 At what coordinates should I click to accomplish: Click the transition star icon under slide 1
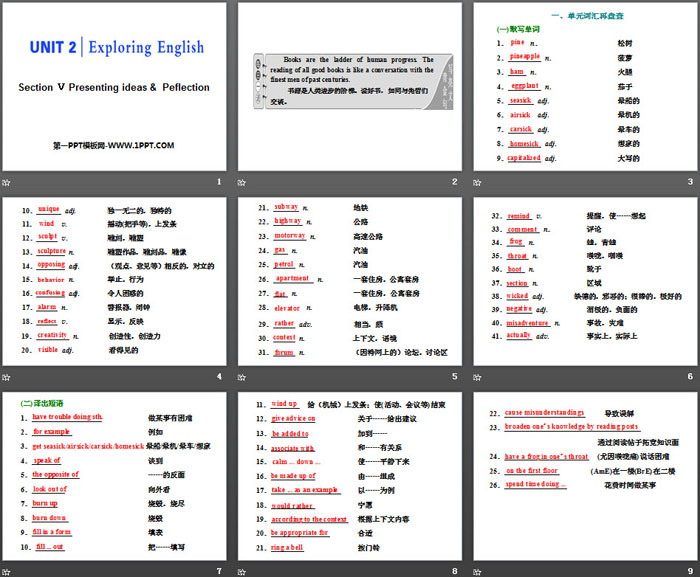[8, 182]
